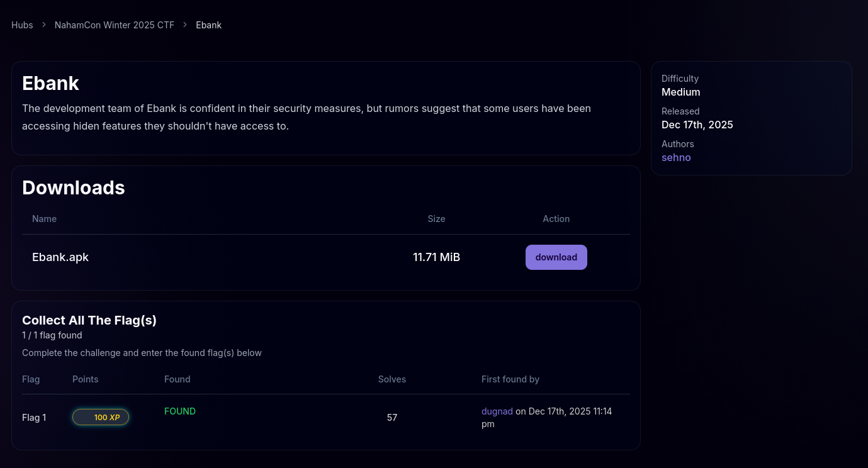Go to NahamCon Winter 2025 CTF breadcrumb
This screenshot has height=468, width=868.
pos(114,25)
